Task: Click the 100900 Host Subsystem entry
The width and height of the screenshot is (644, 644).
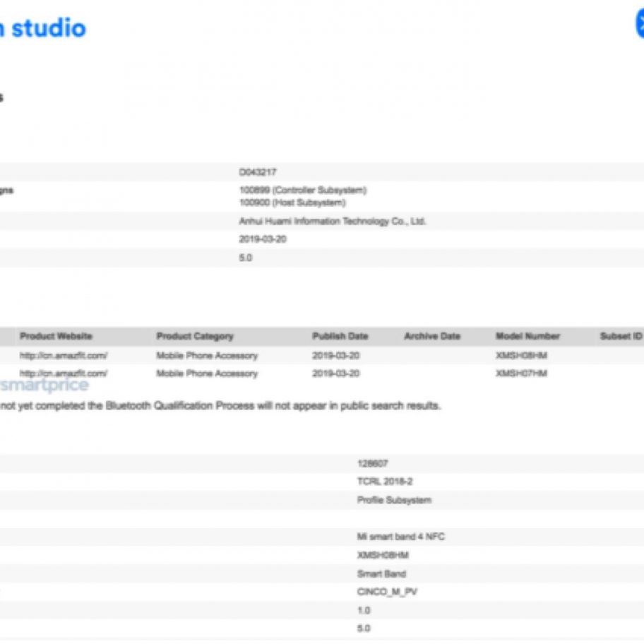Action: click(292, 203)
